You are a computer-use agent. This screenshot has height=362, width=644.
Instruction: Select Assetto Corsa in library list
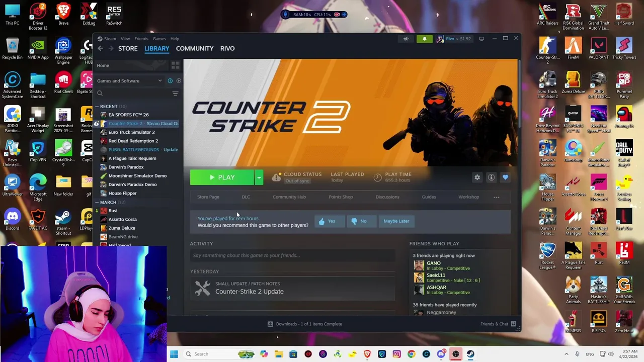(x=122, y=220)
